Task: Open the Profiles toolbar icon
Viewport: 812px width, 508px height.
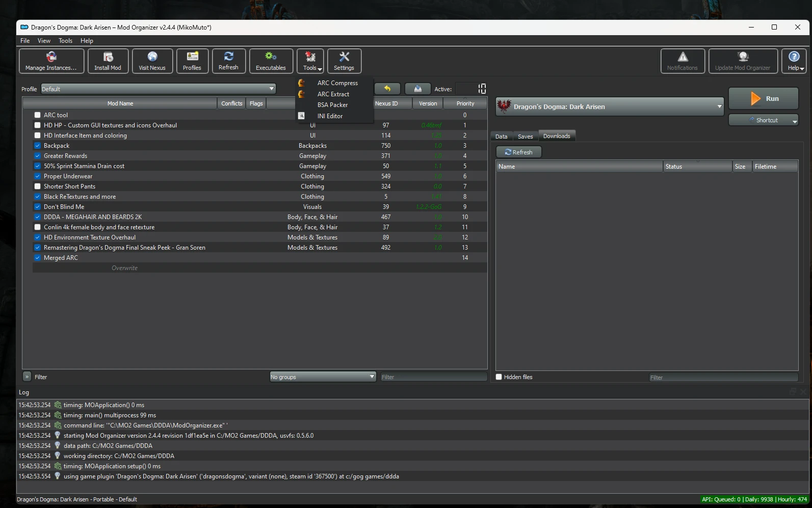Action: [x=192, y=57]
